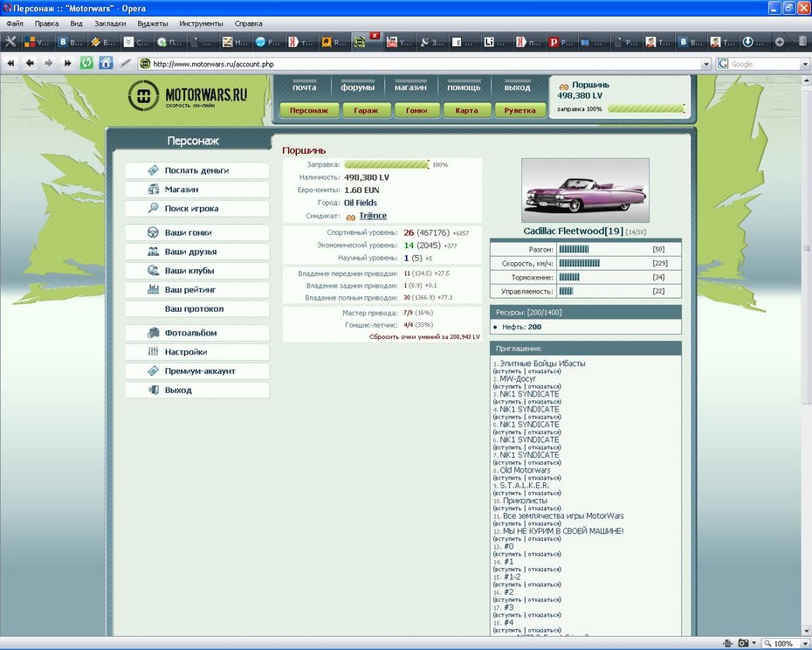The image size is (812, 650).
Task: Open the Закладки menu
Action: [110, 24]
